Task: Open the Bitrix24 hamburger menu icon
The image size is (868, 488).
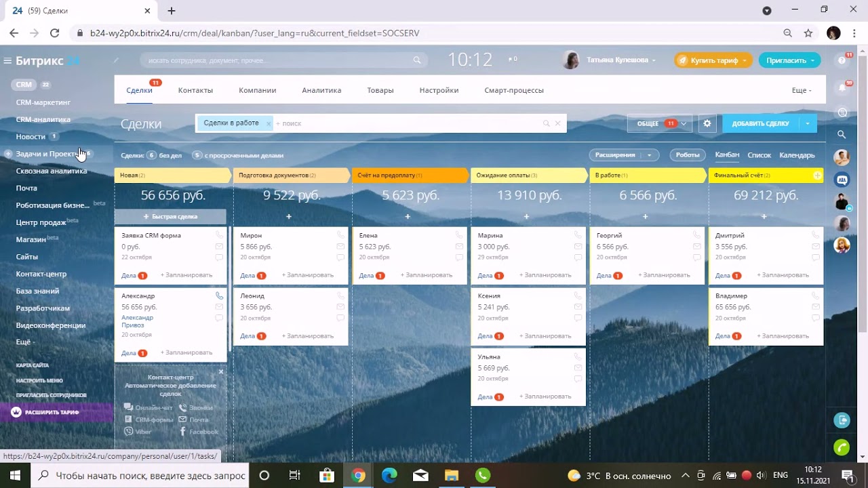Action: tap(7, 61)
